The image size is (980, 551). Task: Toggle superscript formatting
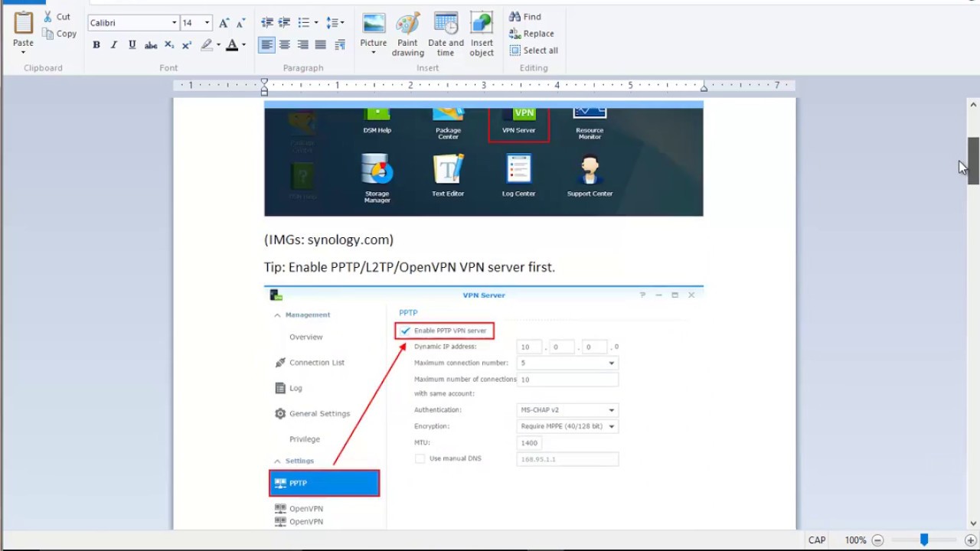(x=187, y=45)
